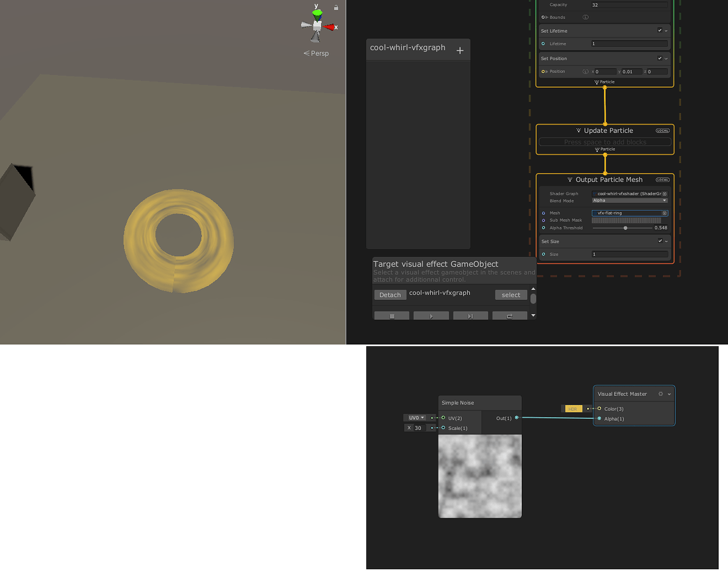Click the plus icon in the blackboard
The image size is (728, 582).
pos(460,51)
